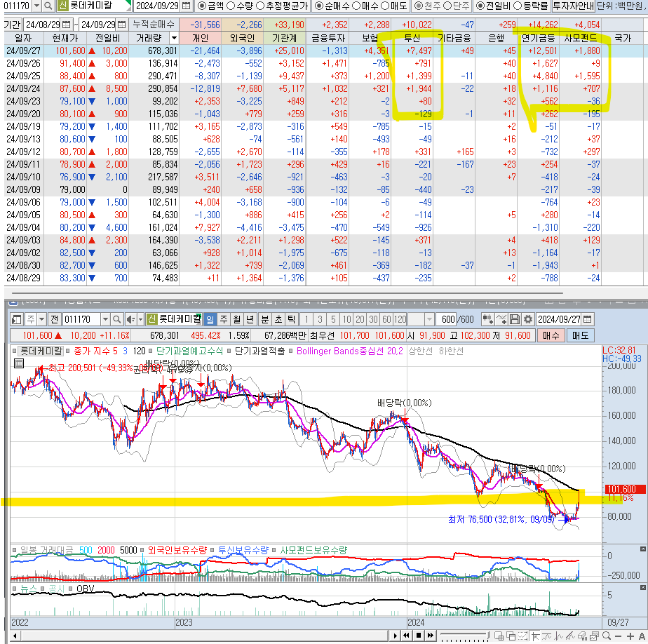This screenshot has width=648, height=644.
Task: Click the chart window layout icon
Action: (17, 319)
